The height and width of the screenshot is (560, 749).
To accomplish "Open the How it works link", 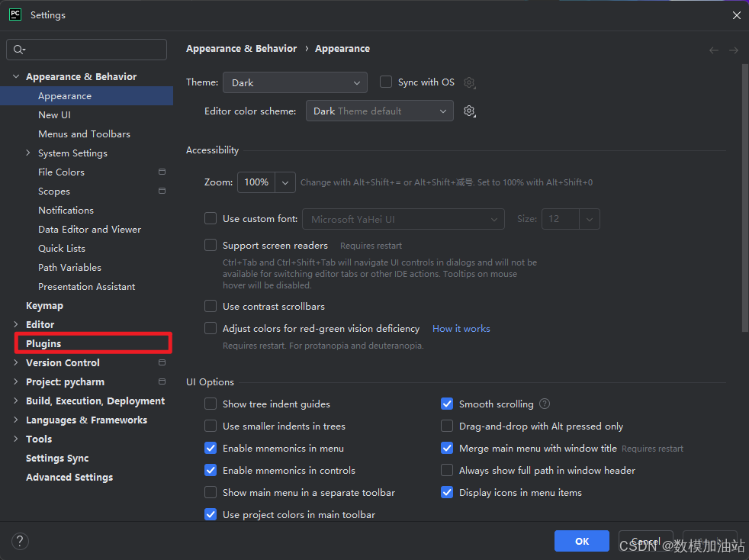I will coord(461,328).
